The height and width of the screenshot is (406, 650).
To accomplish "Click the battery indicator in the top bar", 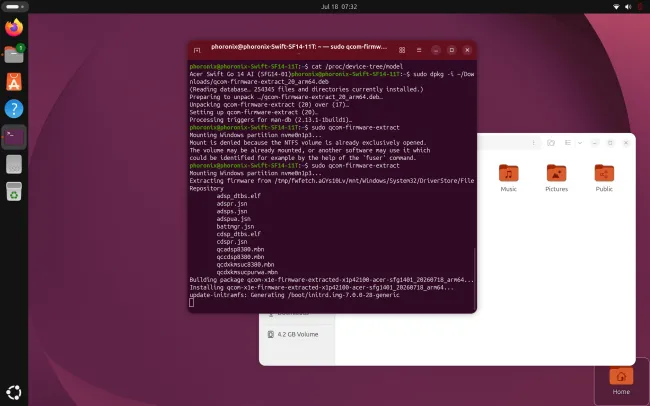I will pos(640,7).
